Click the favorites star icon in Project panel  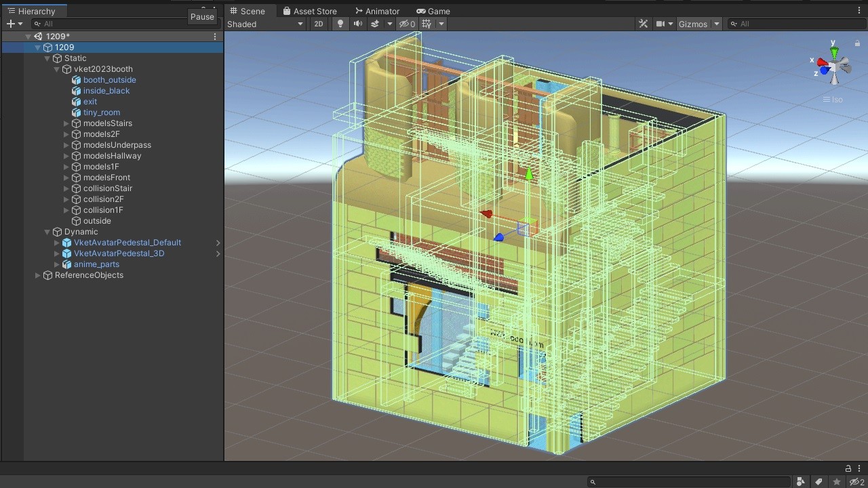[x=837, y=482]
